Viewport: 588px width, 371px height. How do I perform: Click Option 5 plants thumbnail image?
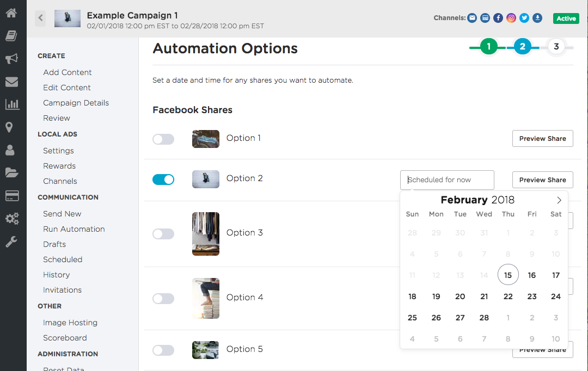tap(205, 350)
